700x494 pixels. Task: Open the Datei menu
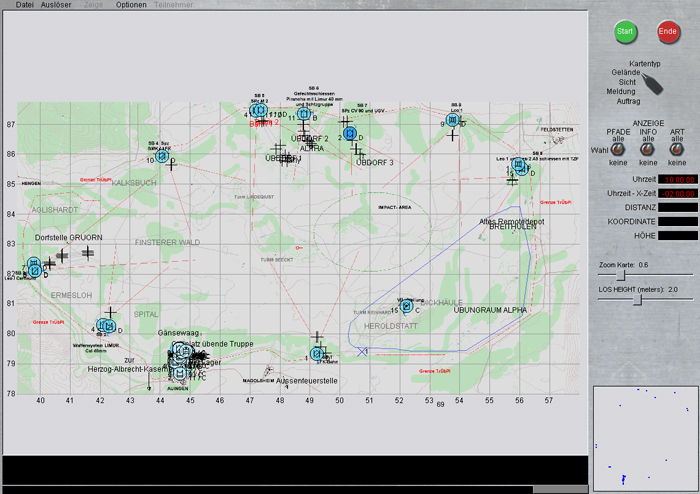coord(24,5)
